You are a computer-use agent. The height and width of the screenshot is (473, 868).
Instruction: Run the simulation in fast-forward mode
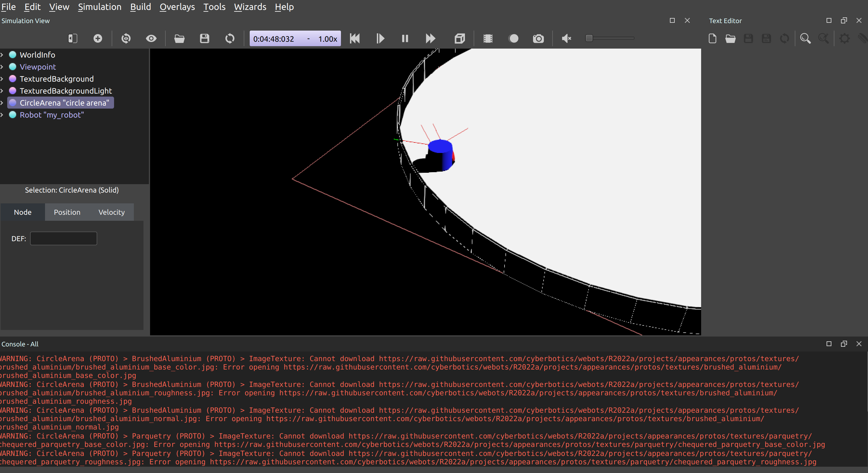(430, 38)
